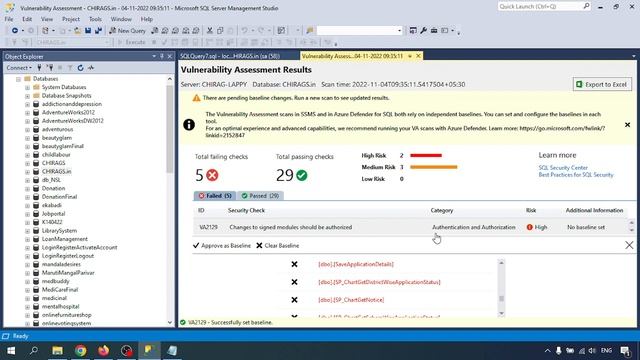Screen dimensions: 640x360
Task: Open the Object Explorer window options dropdown
Action: [x=154, y=56]
